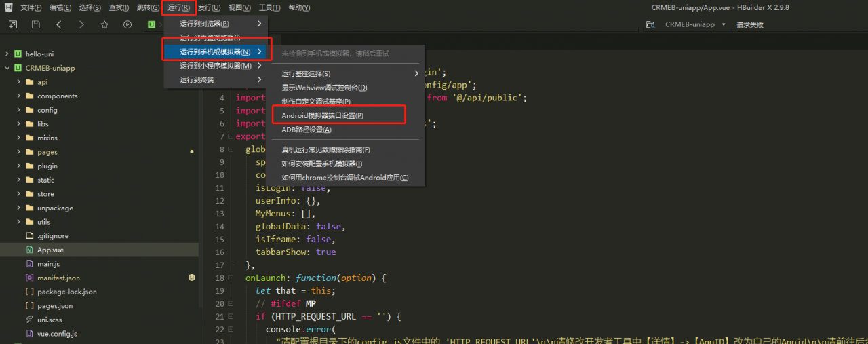Expand the pages folder

18,152
